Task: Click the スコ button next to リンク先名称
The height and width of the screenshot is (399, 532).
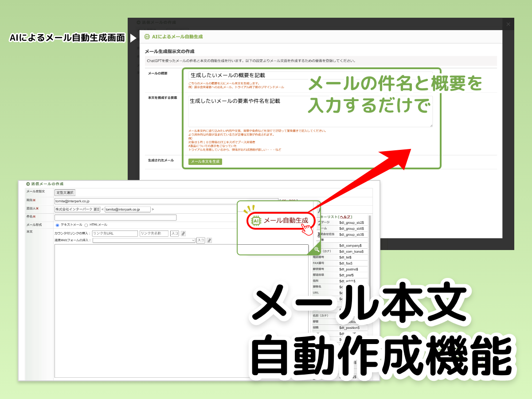Action: coord(175,234)
